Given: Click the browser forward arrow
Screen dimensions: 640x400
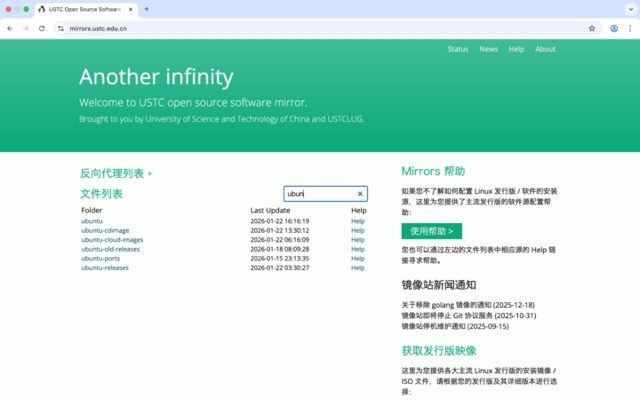Looking at the screenshot, I should (x=25, y=28).
